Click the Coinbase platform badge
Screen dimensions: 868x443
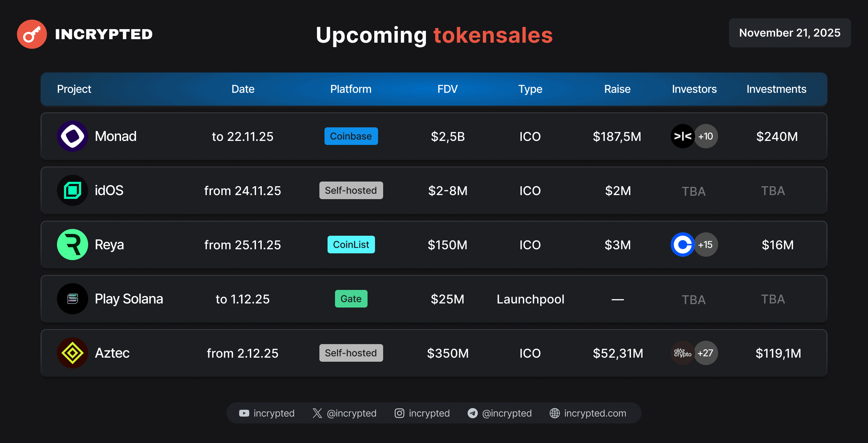point(351,136)
